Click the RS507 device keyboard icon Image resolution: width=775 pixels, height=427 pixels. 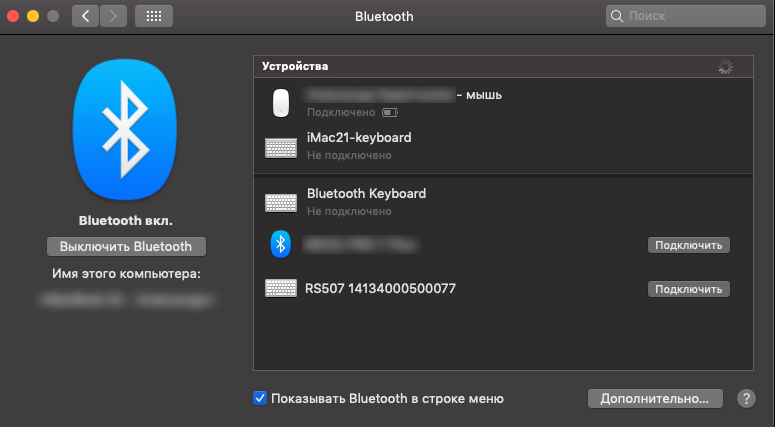tap(281, 289)
